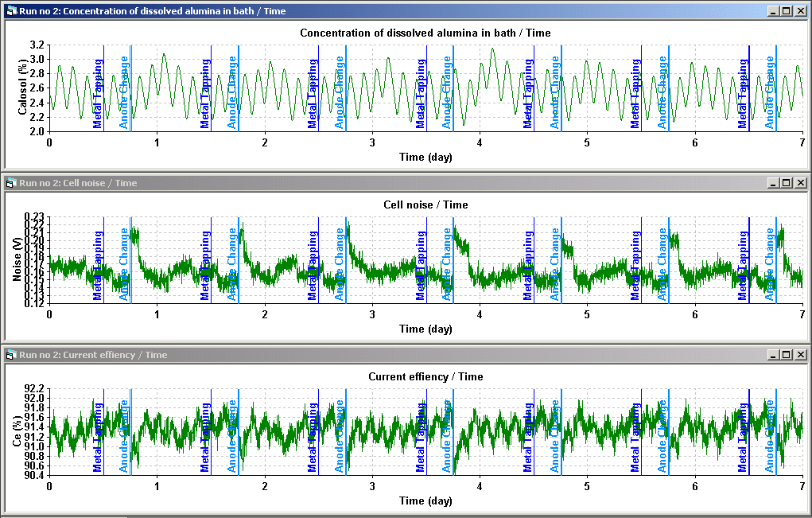Click the 'Current effiency / Time' chart heading
Screen dimensions: 812x518
click(x=425, y=376)
